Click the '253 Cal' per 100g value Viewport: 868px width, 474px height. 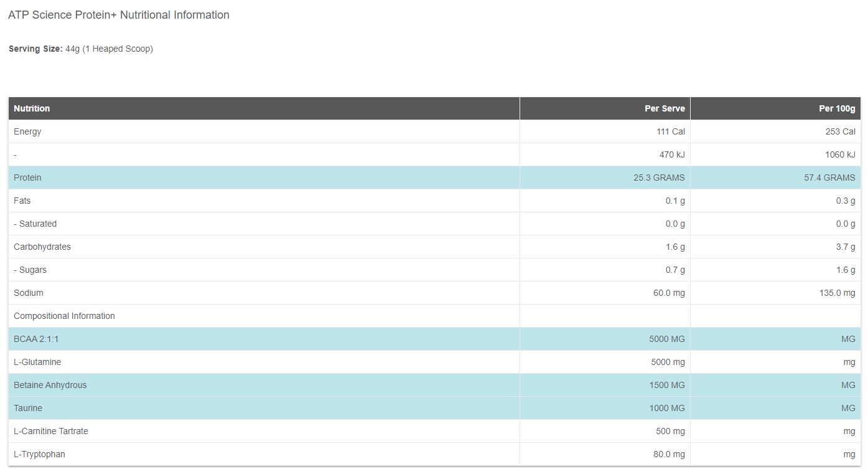click(x=840, y=131)
